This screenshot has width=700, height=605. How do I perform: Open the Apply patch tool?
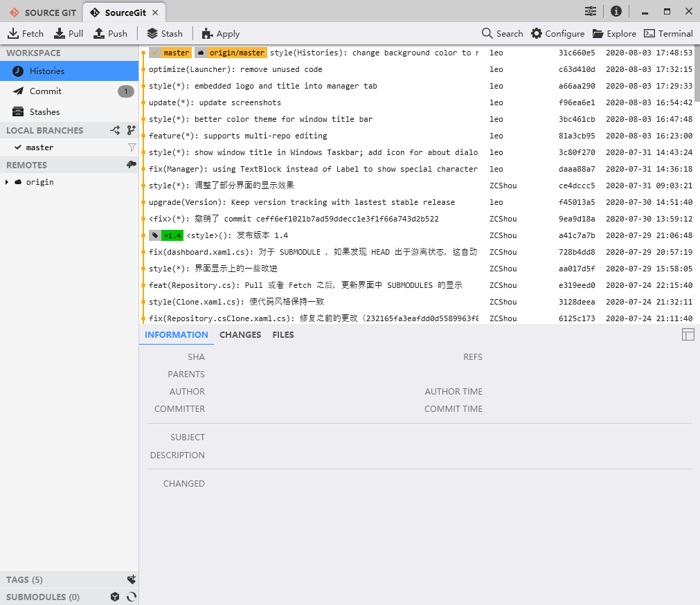(x=221, y=33)
